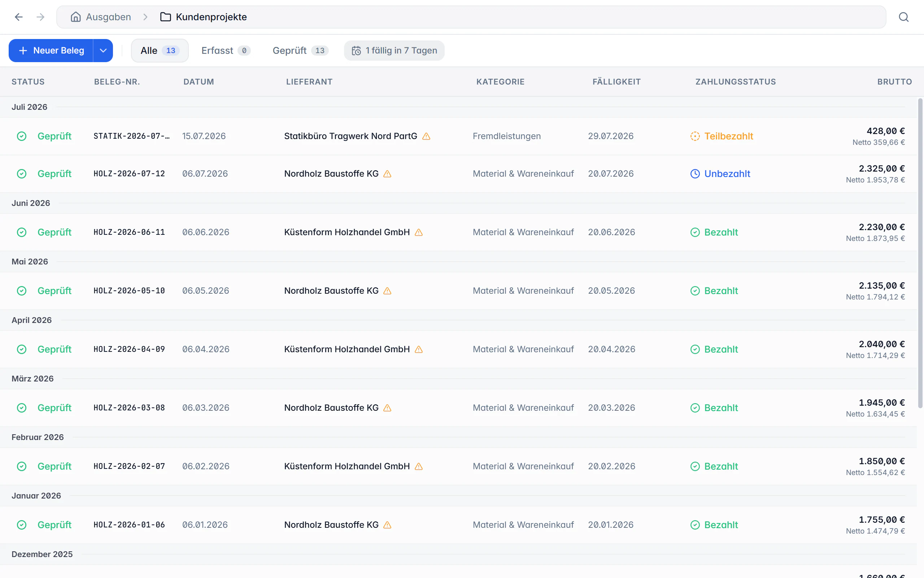Click warning icon in HOLZ-2026-04-09 row
924x578 pixels.
[x=418, y=349]
